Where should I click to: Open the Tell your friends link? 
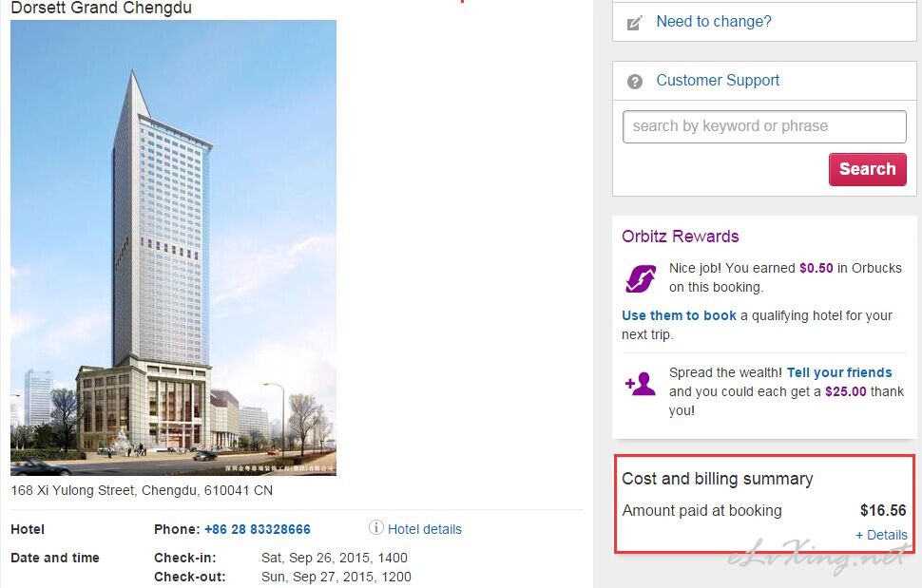point(839,372)
